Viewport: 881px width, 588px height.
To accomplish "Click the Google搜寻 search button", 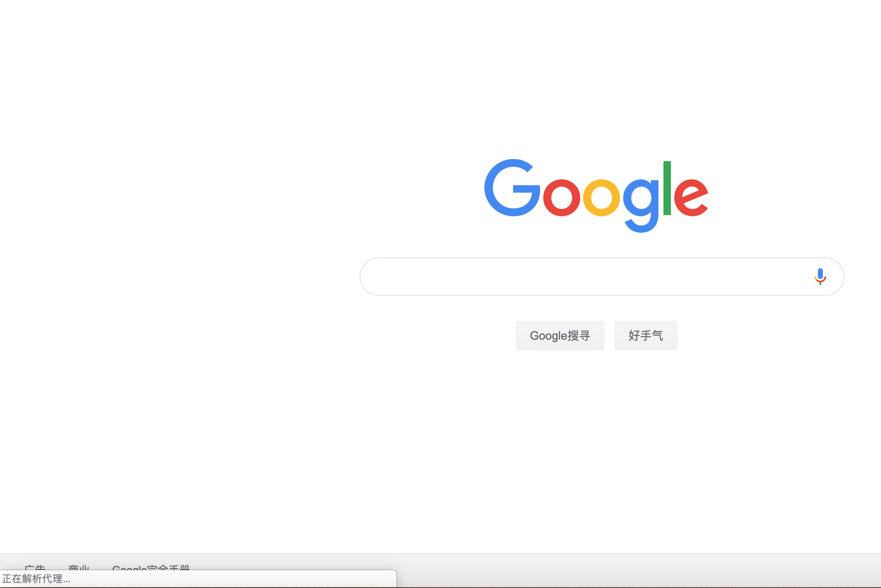I will [x=560, y=336].
